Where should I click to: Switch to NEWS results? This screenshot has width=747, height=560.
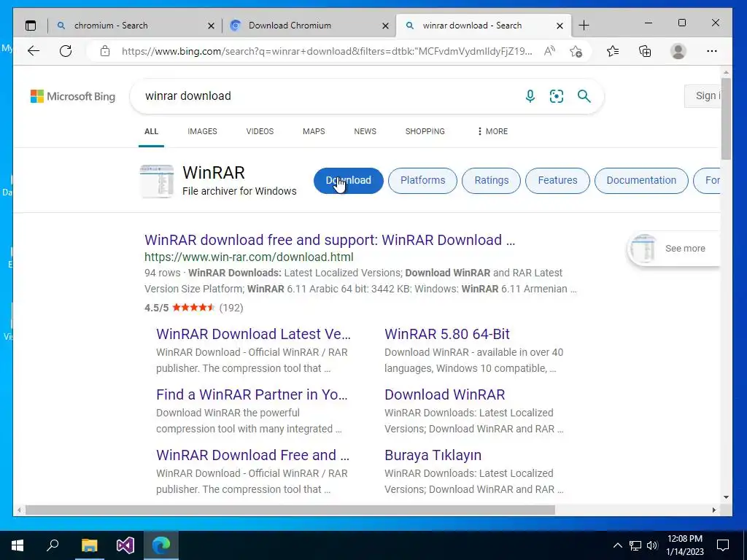pos(365,131)
